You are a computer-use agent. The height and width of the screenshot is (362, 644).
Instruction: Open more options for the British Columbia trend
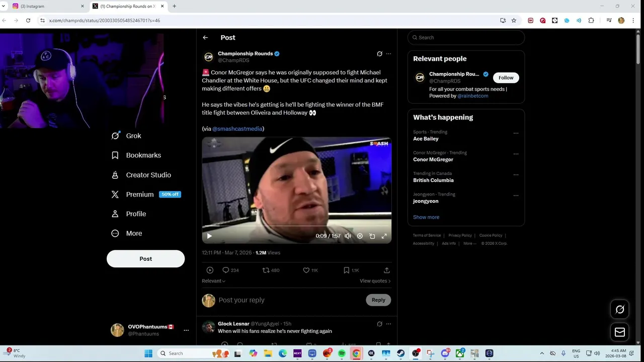516,175
